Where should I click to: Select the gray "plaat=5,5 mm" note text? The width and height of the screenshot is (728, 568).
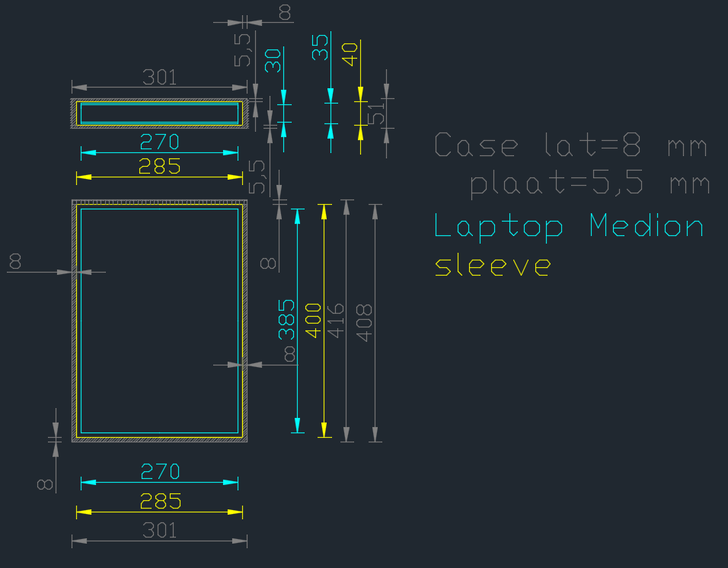tap(589, 183)
